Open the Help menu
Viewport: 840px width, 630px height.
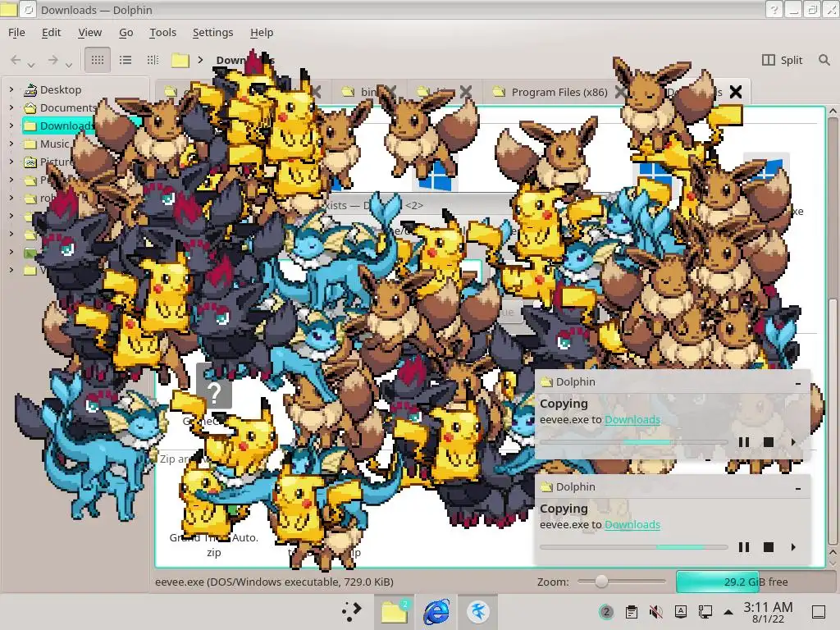(x=262, y=32)
